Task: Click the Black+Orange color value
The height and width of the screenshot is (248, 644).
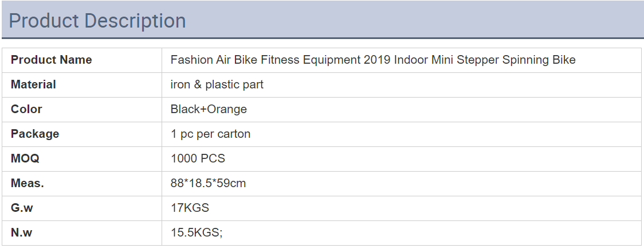Action: 209,110
